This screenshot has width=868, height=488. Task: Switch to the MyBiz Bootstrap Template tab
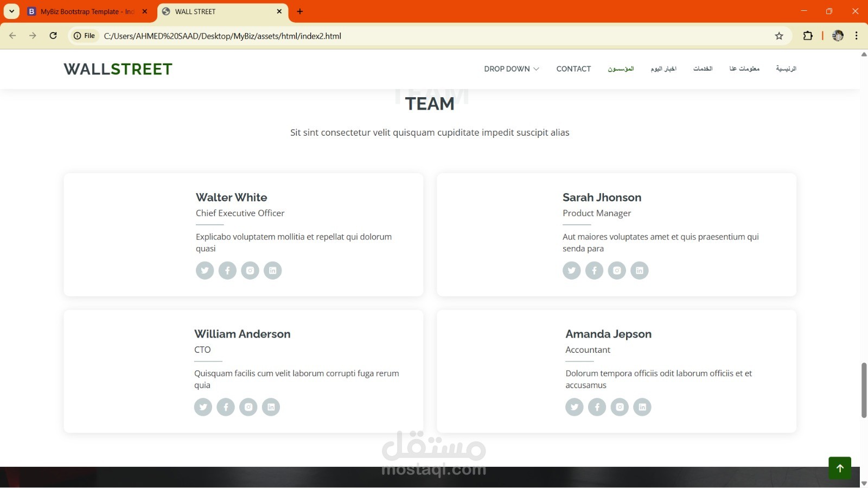point(87,11)
